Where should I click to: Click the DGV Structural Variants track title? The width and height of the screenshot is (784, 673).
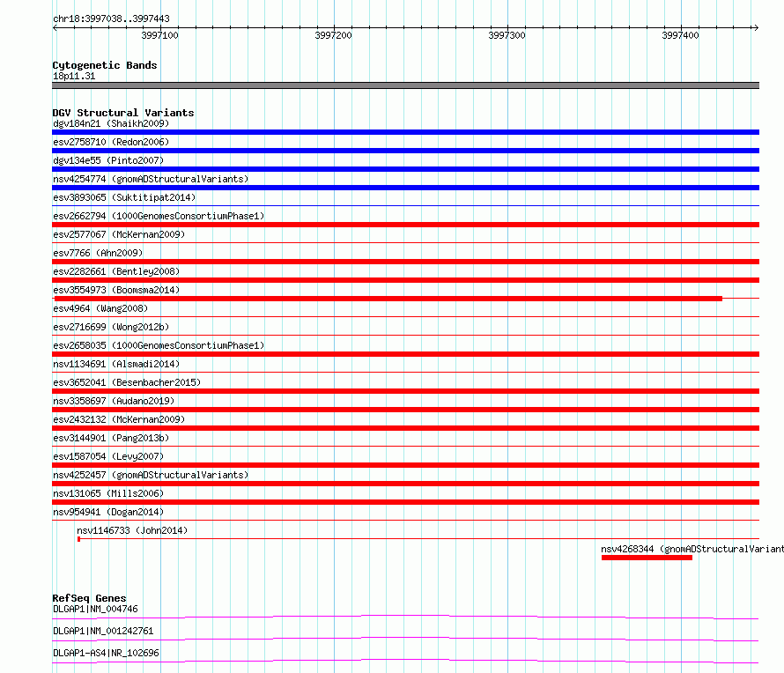tap(123, 113)
